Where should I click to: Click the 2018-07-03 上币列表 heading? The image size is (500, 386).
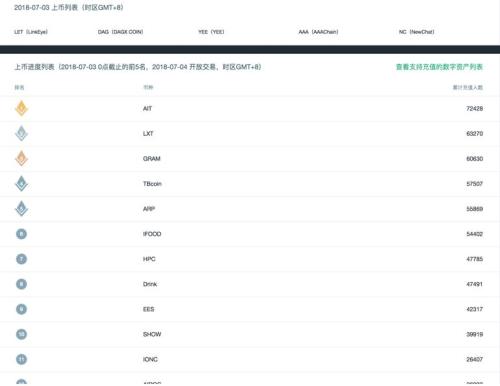tap(69, 7)
